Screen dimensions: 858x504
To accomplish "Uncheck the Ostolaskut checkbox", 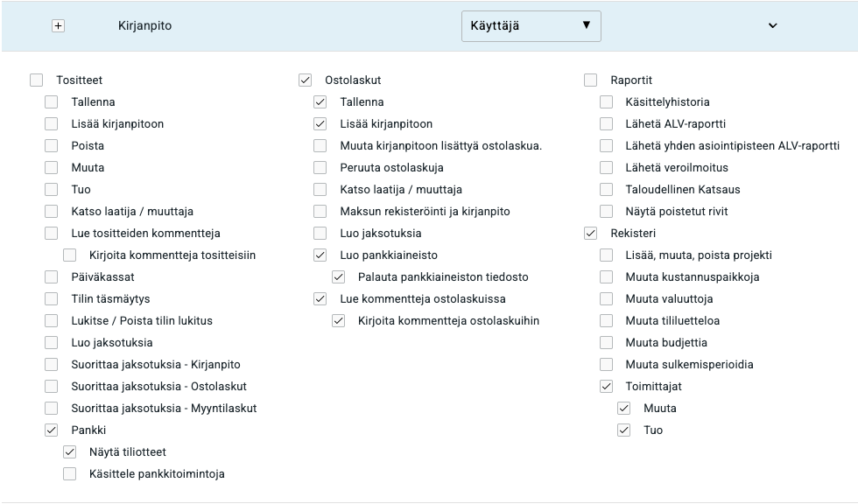I will tap(306, 80).
